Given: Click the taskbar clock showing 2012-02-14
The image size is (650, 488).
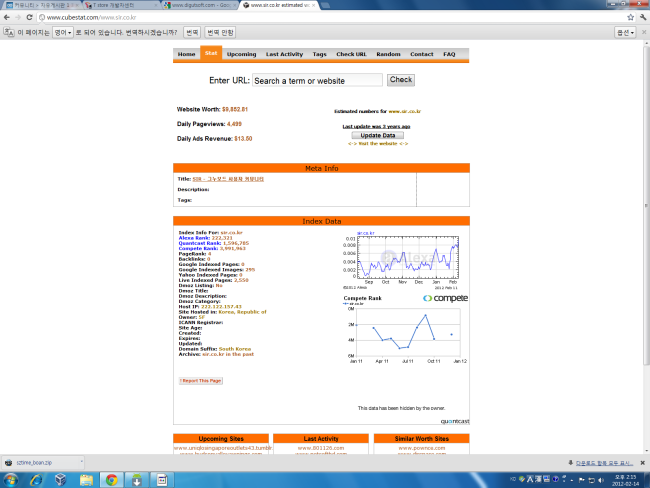Looking at the screenshot, I should click(625, 480).
